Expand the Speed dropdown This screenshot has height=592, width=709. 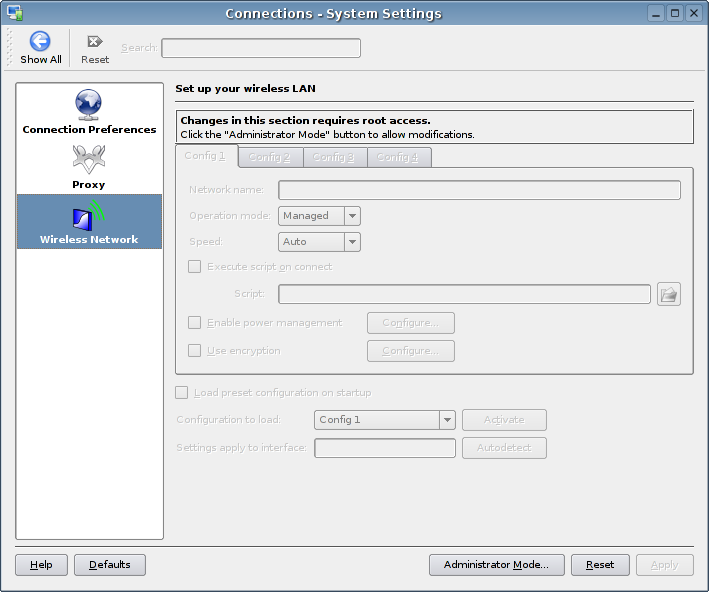pos(351,242)
